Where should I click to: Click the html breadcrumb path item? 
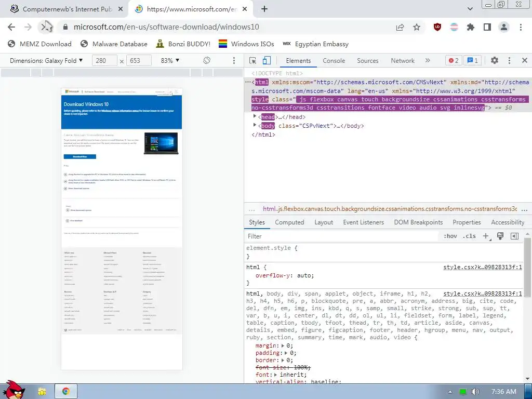[x=390, y=209]
